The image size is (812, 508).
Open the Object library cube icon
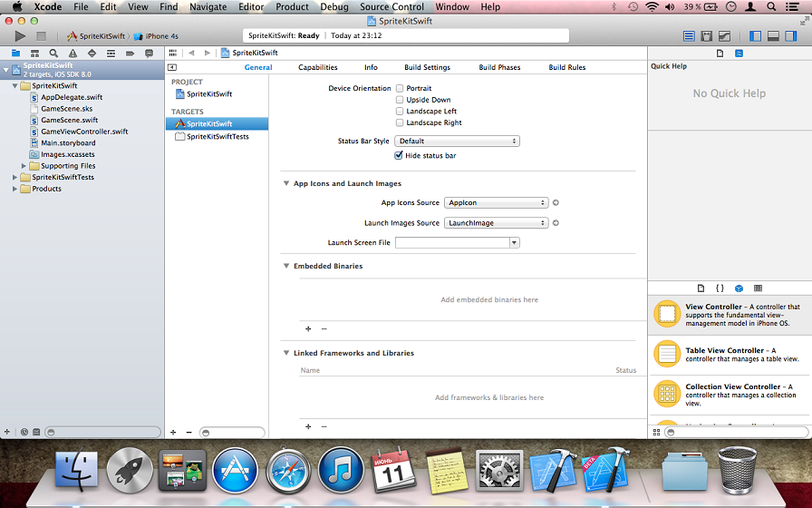click(739, 288)
